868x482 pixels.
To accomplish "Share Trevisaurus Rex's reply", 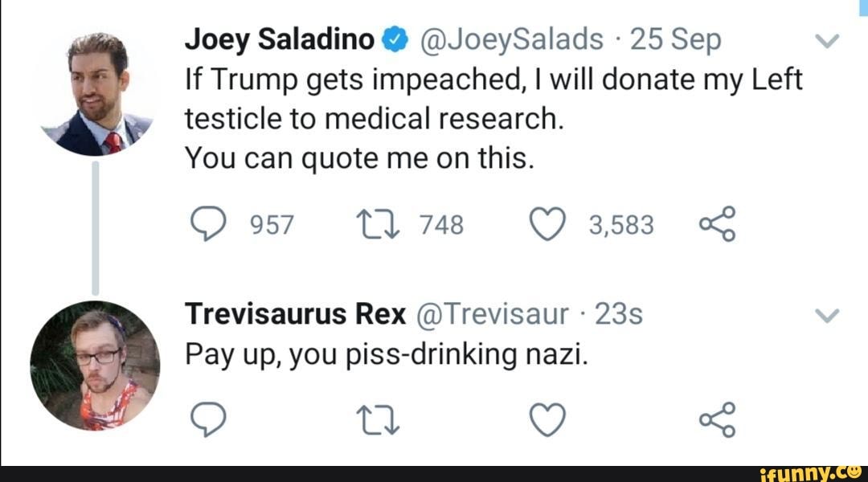I will click(717, 420).
